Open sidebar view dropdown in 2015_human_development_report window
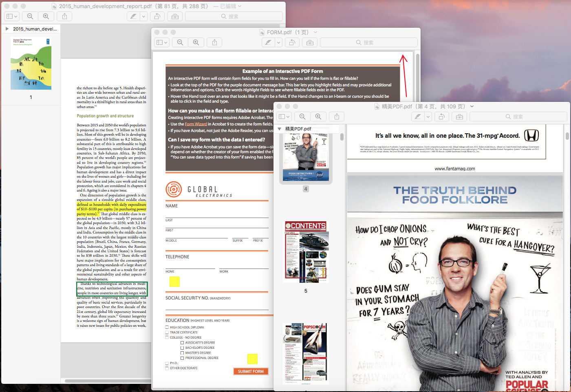The height and width of the screenshot is (392, 571). click(12, 16)
